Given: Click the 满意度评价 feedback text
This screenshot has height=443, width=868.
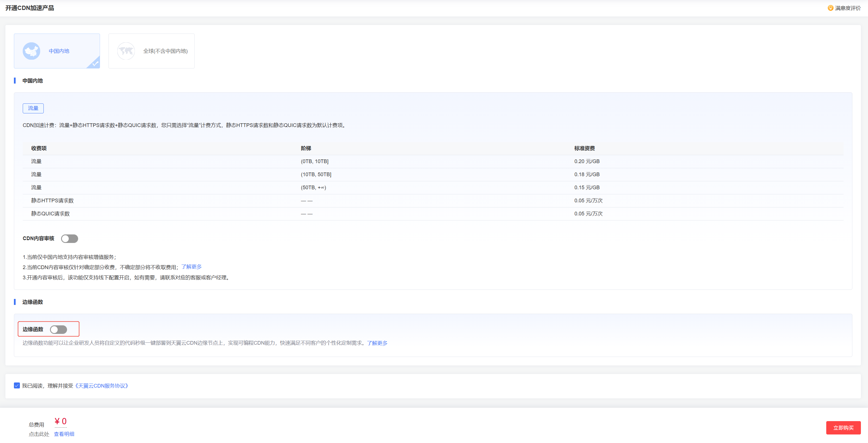Looking at the screenshot, I should tap(848, 8).
